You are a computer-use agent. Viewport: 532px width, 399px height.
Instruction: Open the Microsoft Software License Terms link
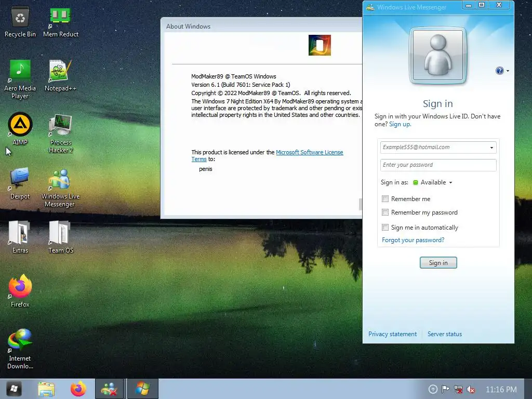[310, 152]
